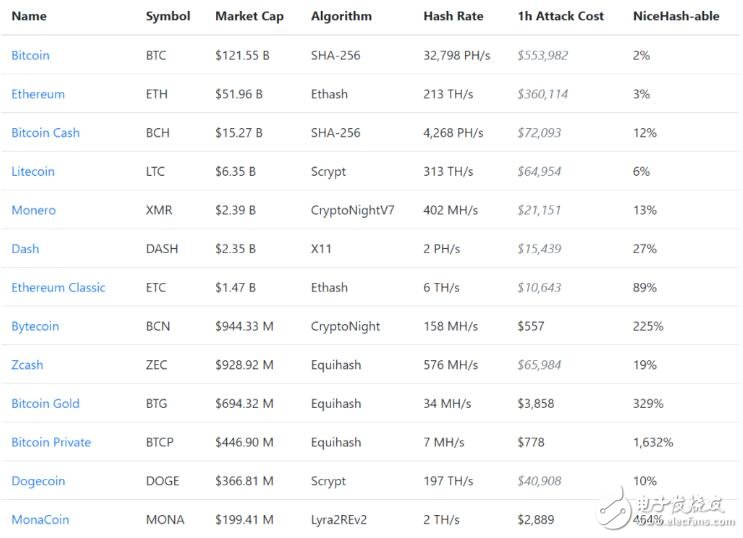Click the MonaCoin link

click(x=40, y=520)
